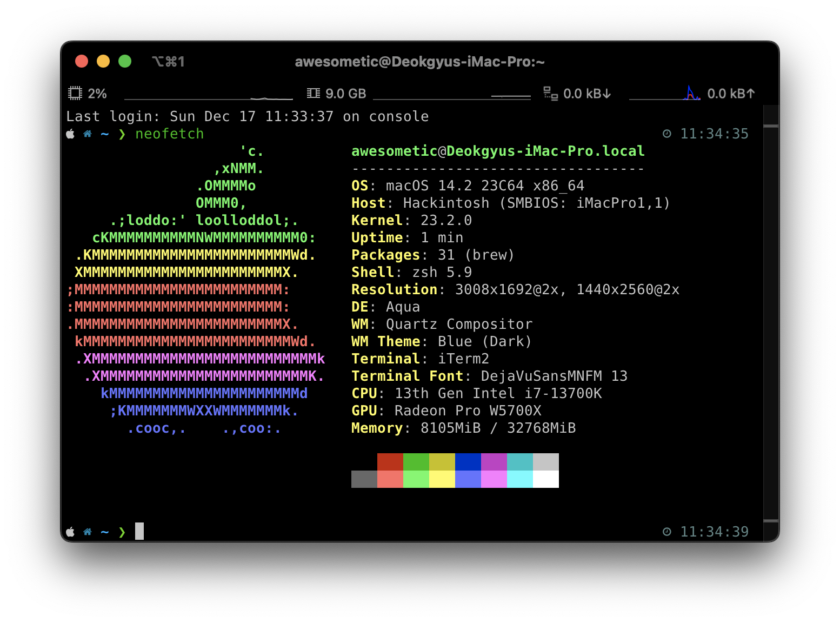The width and height of the screenshot is (840, 622).
Task: Click the red close window button
Action: click(82, 61)
